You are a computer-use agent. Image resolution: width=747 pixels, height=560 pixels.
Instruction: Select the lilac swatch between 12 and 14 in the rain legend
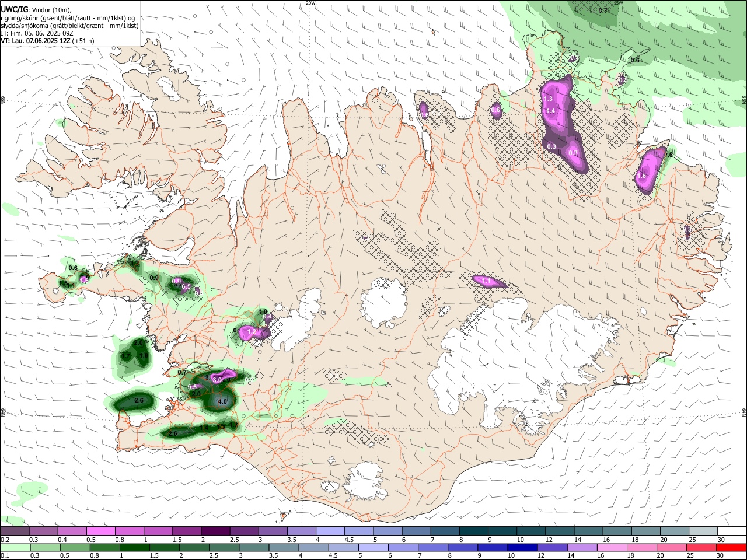click(582, 548)
